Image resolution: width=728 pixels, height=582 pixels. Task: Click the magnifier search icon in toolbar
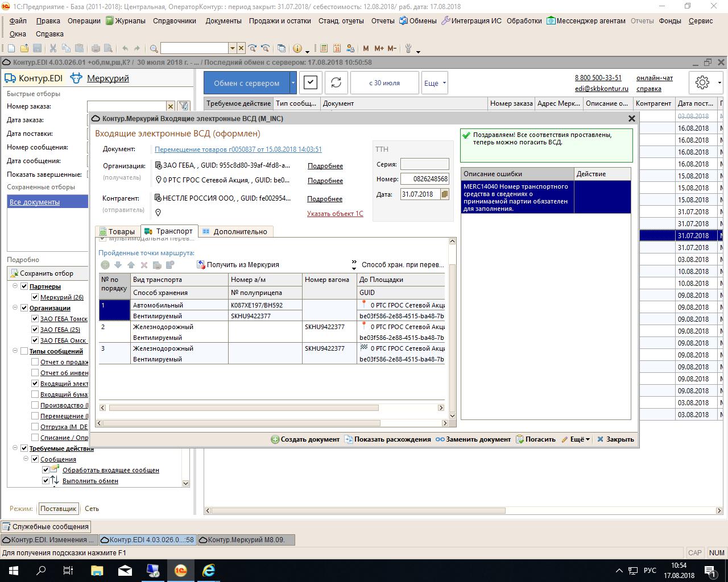(x=154, y=48)
